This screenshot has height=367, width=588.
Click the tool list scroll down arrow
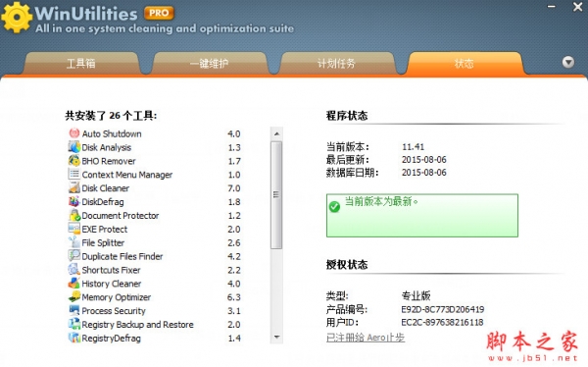(276, 337)
